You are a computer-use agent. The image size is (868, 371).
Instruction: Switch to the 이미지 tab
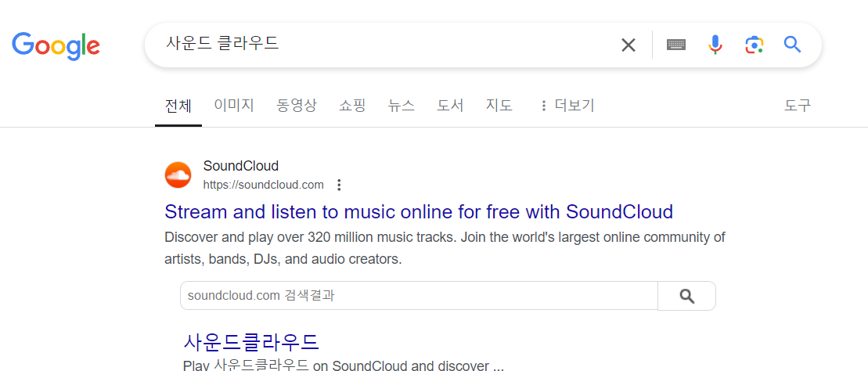(x=234, y=105)
